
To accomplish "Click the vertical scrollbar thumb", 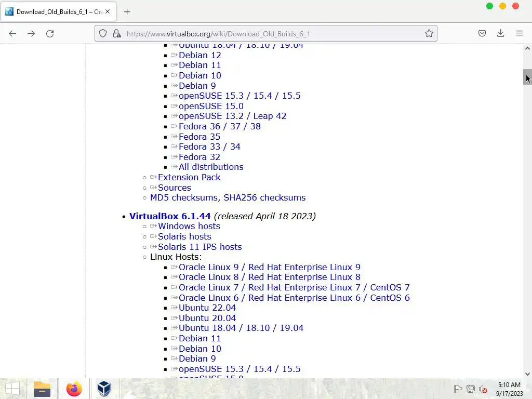I will click(x=528, y=77).
